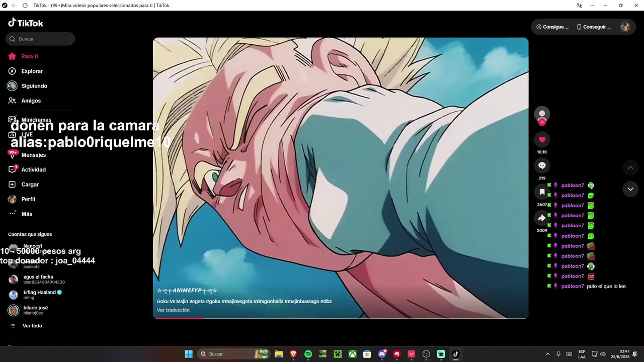Click the #goku hashtag
The height and width of the screenshot is (362, 644).
coord(213,301)
